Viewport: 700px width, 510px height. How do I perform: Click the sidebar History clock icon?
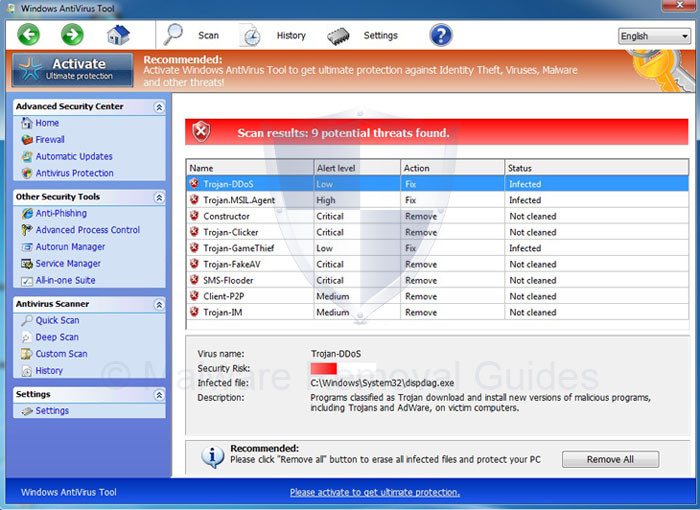[27, 371]
